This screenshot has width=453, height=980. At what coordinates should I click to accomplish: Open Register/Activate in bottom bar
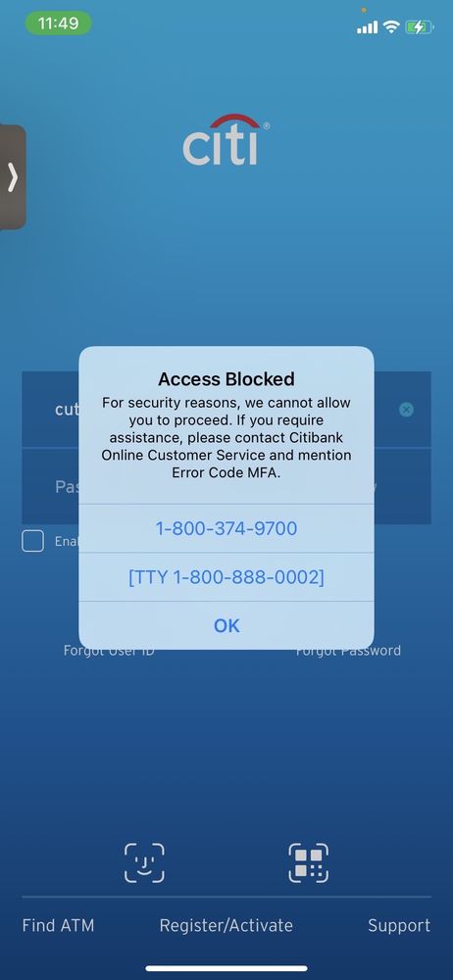[226, 926]
